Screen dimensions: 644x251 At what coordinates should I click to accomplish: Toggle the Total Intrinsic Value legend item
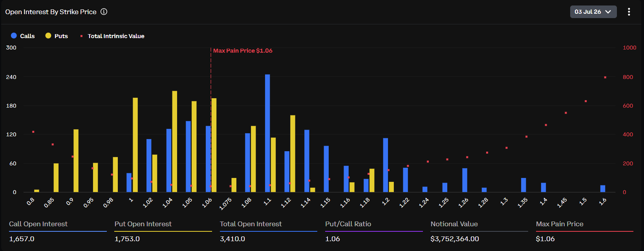coord(112,36)
